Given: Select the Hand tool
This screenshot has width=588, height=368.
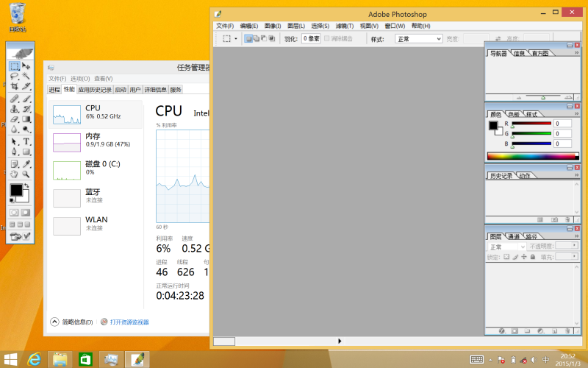Looking at the screenshot, I should 14,174.
